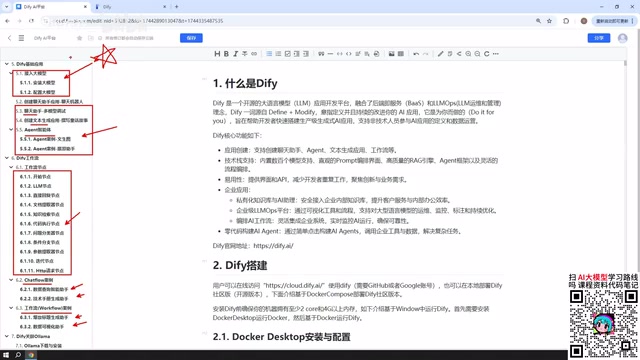640x360 pixels.
Task: Go to outline item 6.1.6 代码执行节点
Action: (40, 224)
